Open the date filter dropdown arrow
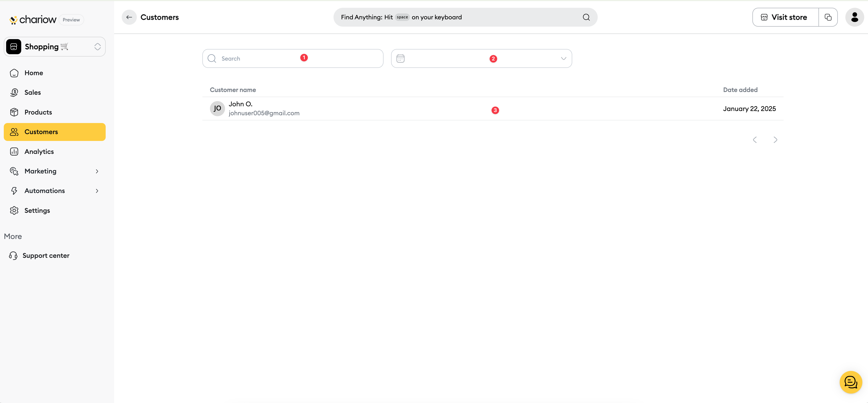This screenshot has height=403, width=868. click(x=563, y=59)
